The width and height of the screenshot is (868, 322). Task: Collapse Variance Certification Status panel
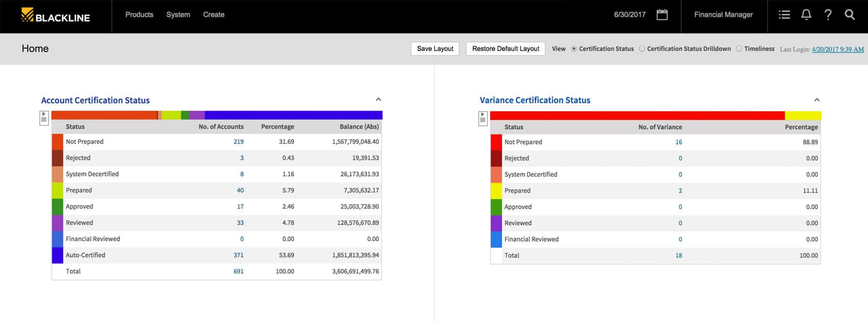[x=817, y=100]
